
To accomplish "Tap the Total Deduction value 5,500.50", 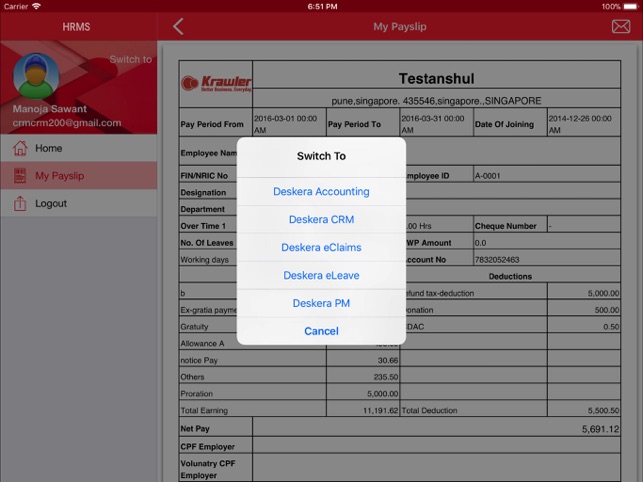I will click(x=603, y=410).
